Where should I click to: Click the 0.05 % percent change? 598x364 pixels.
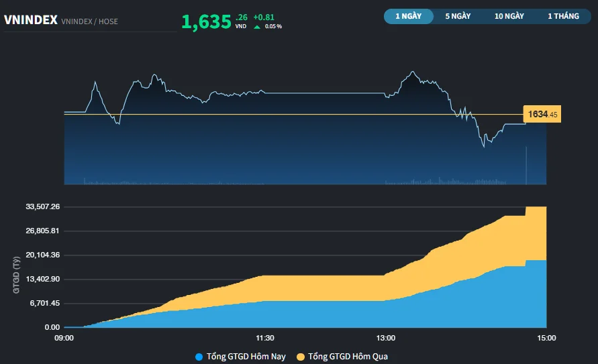(x=273, y=26)
